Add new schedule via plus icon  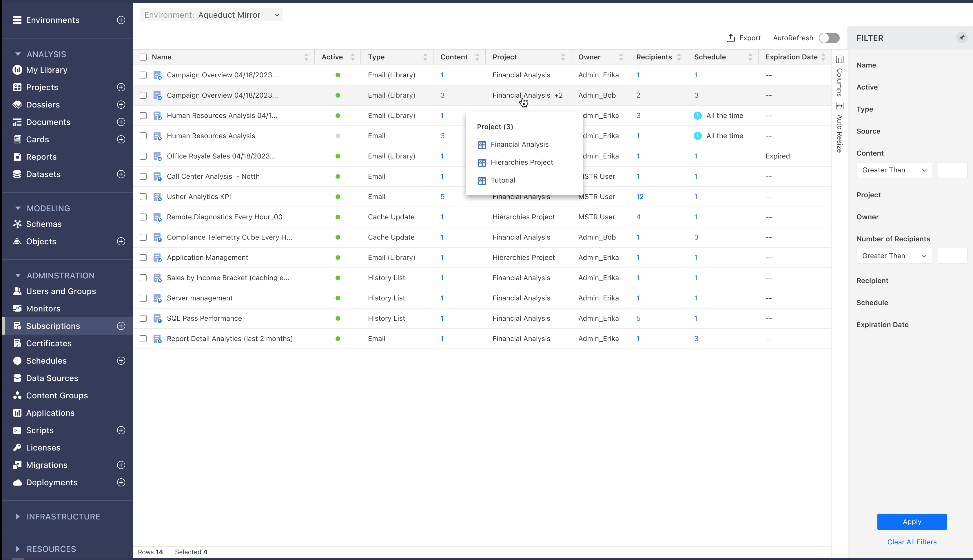[x=121, y=361]
